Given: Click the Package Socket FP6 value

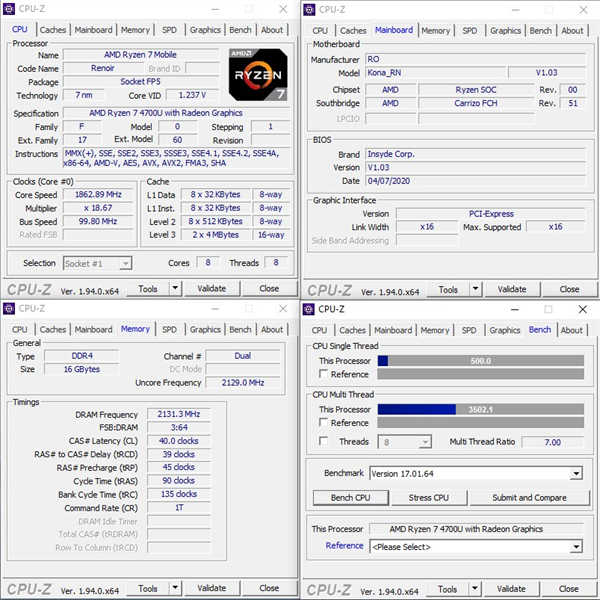Looking at the screenshot, I should (140, 82).
